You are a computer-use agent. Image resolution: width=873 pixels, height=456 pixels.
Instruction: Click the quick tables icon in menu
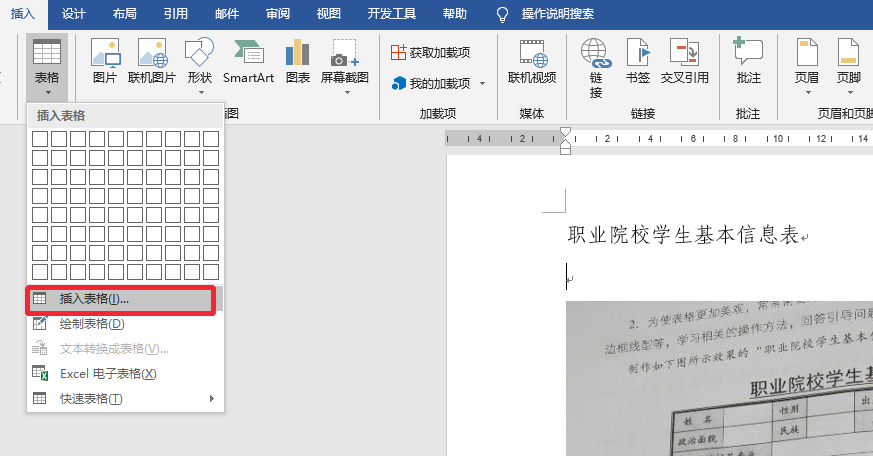[40, 399]
